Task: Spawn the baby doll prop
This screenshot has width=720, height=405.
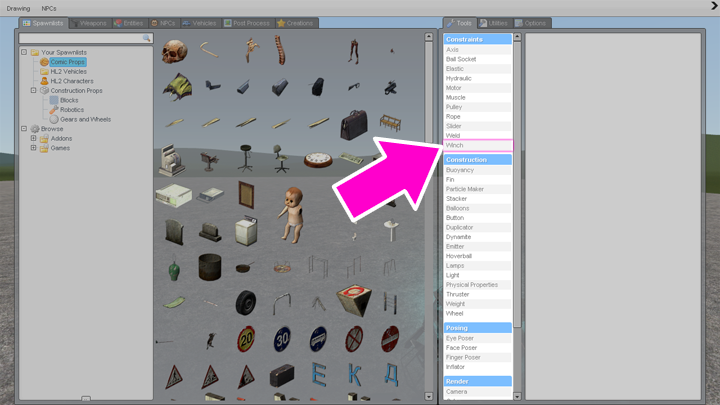Action: (292, 214)
